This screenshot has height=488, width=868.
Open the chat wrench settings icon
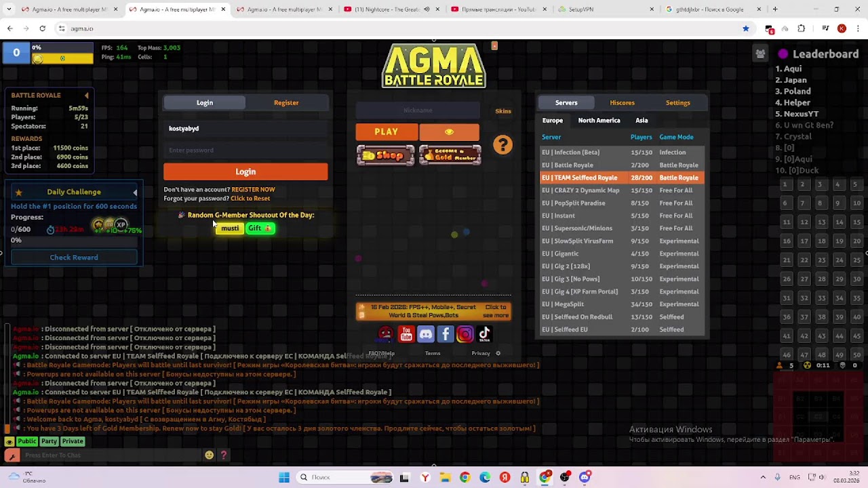coord(12,455)
